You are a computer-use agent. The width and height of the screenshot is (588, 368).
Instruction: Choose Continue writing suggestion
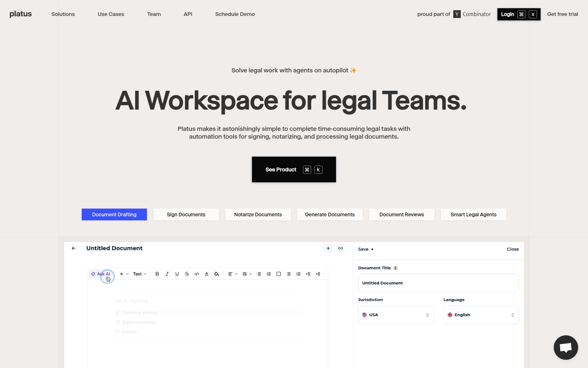139,313
